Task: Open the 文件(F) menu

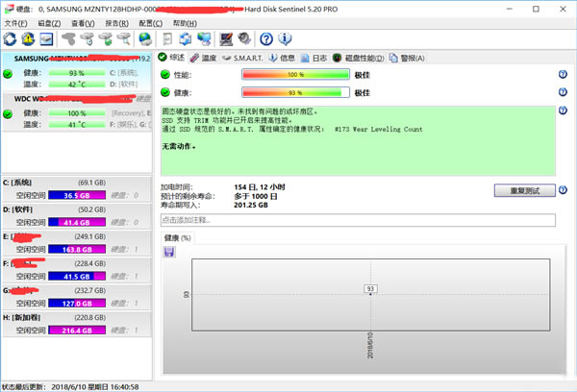Action: coord(16,22)
